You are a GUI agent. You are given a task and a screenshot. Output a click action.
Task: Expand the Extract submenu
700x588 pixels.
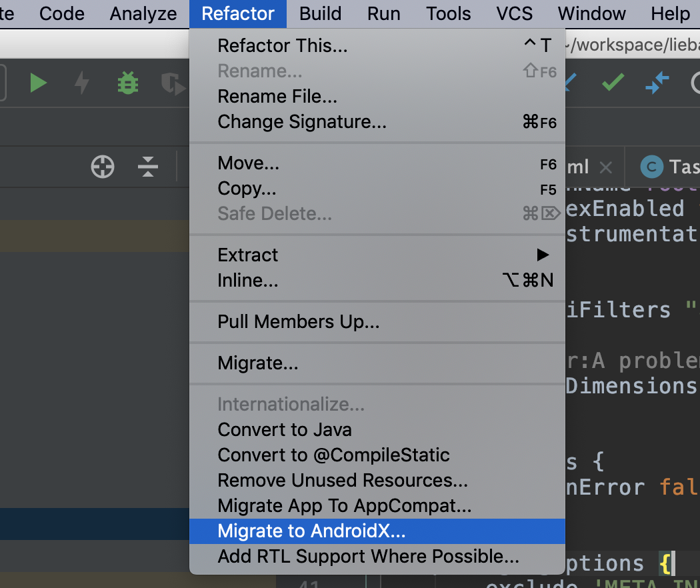[x=377, y=255]
